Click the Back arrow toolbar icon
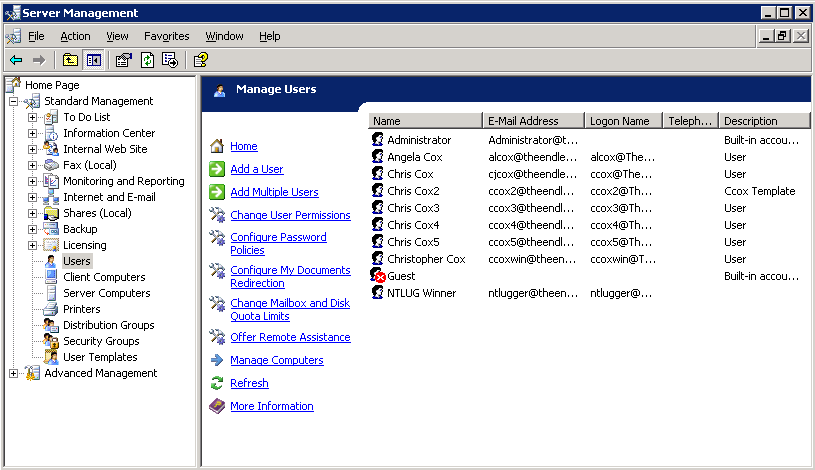Screen dimensions: 815x470 click(x=16, y=60)
